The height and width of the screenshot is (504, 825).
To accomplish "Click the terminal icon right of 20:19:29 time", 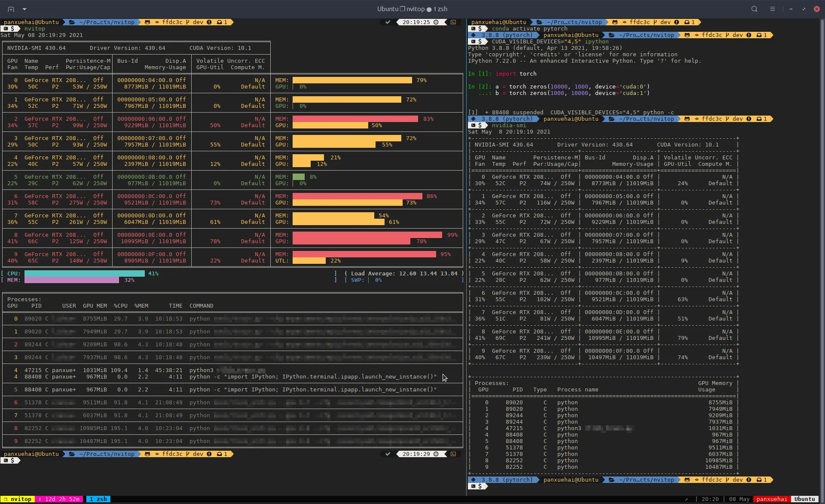I will coord(453,454).
